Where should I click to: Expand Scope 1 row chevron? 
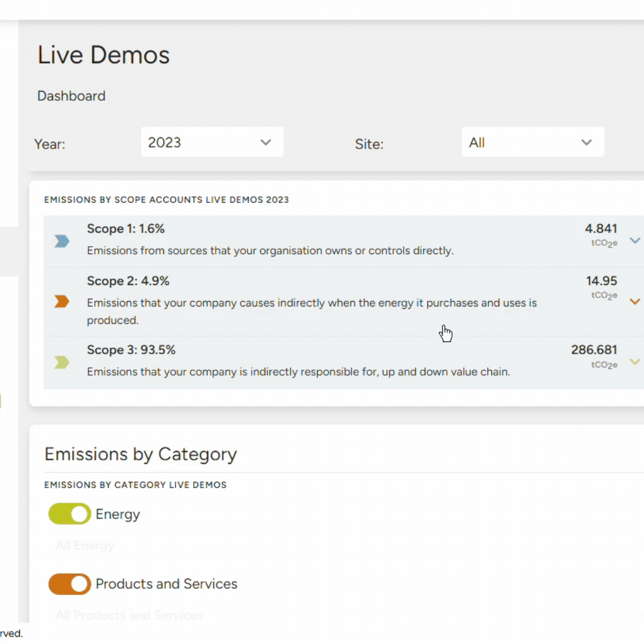(x=635, y=241)
